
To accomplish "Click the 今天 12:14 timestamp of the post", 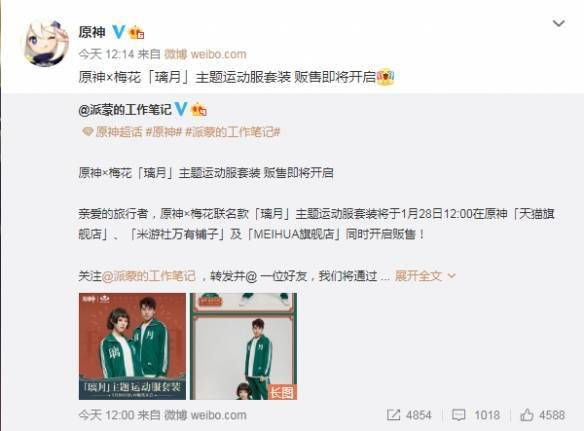I will [x=106, y=54].
